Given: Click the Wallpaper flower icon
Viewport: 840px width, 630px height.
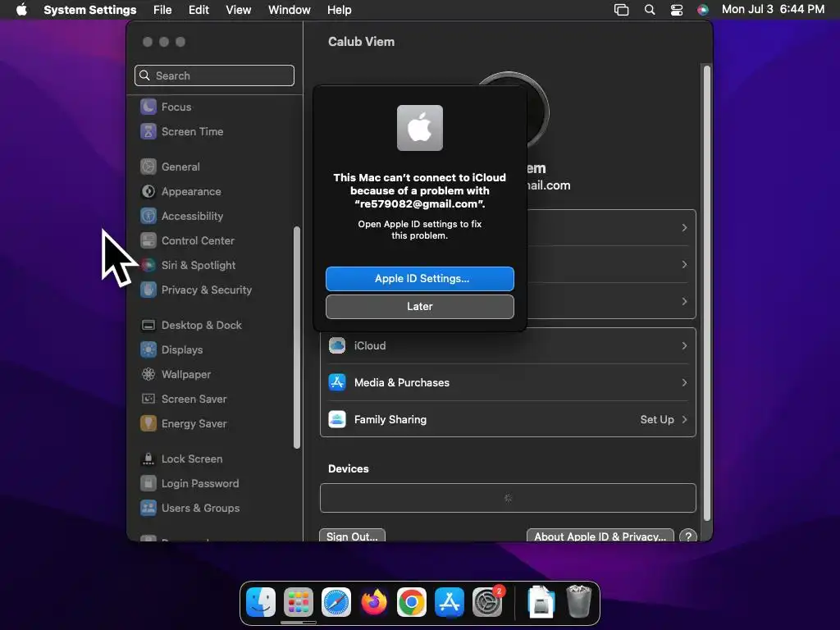Looking at the screenshot, I should [148, 374].
